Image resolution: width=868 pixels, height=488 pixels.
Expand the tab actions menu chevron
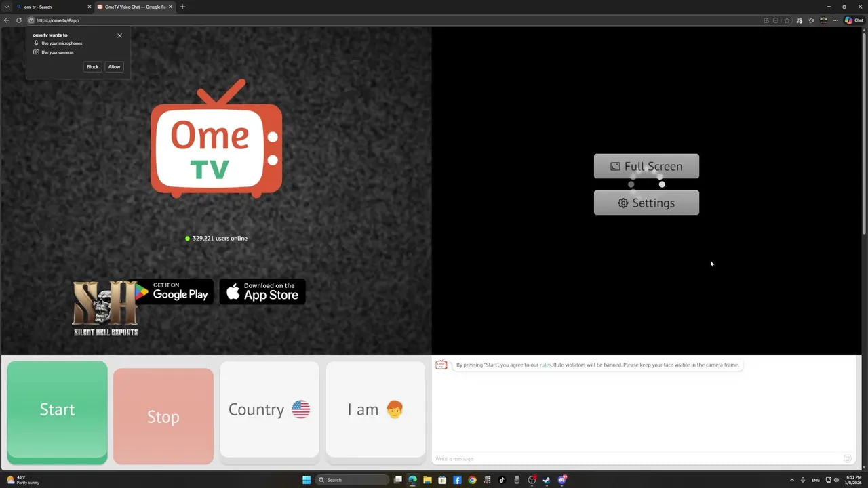(6, 7)
